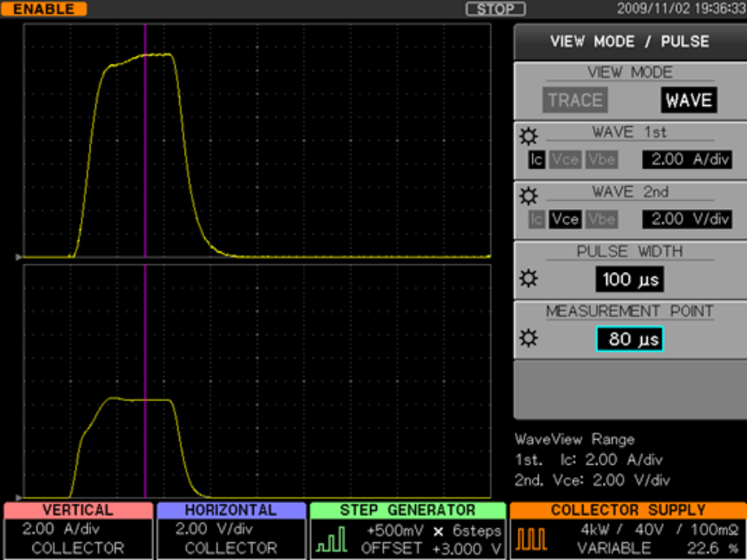Viewport: 747px width, 560px height.
Task: Click the WAVE 2nd scale value 2.00 V/div
Action: (688, 219)
